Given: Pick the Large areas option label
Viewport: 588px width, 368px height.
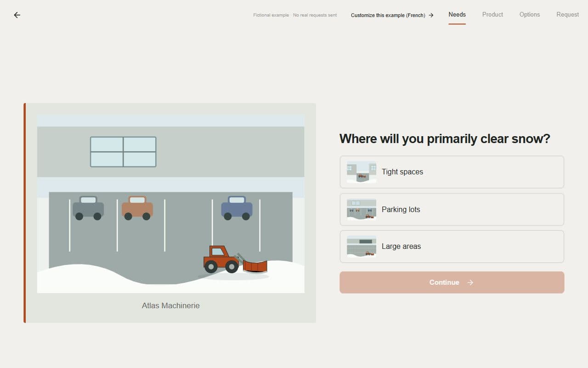Looking at the screenshot, I should (x=401, y=247).
